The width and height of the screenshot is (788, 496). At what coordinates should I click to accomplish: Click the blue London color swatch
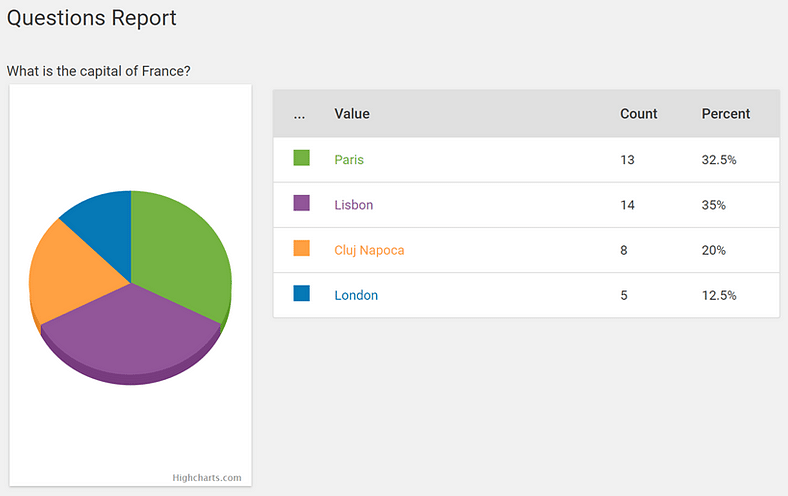point(301,293)
